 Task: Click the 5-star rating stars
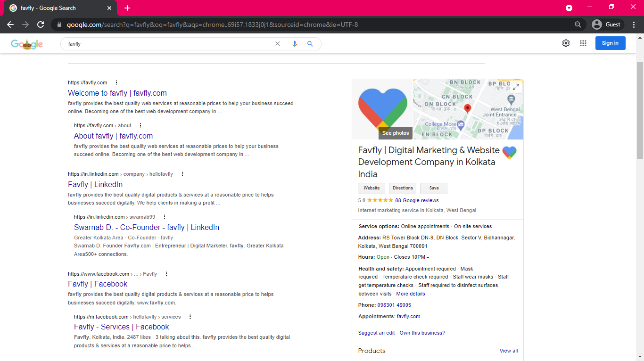(x=380, y=201)
